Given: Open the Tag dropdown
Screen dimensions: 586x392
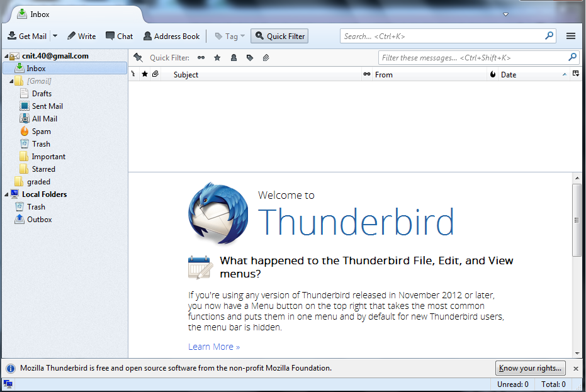Looking at the screenshot, I should click(x=230, y=36).
